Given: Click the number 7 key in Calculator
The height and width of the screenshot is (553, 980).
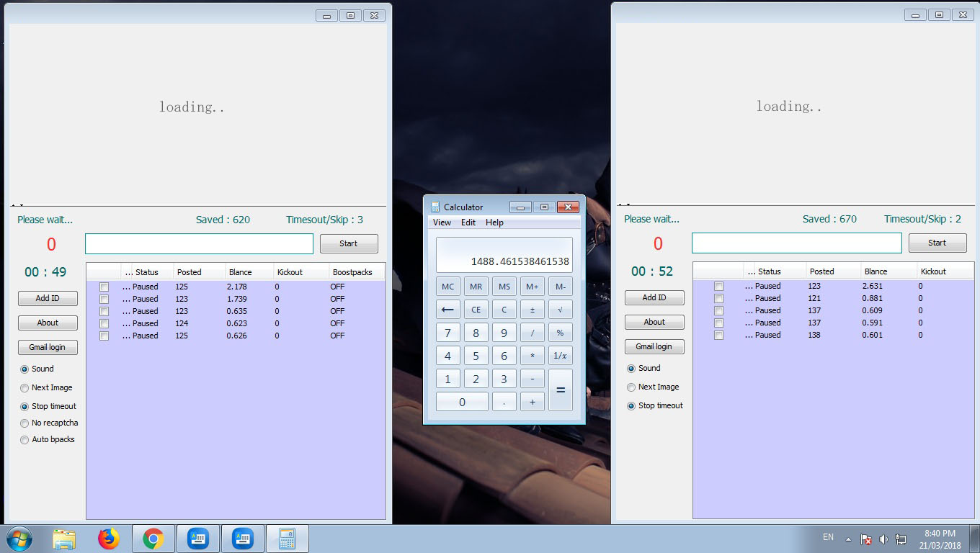Looking at the screenshot, I should pos(447,333).
